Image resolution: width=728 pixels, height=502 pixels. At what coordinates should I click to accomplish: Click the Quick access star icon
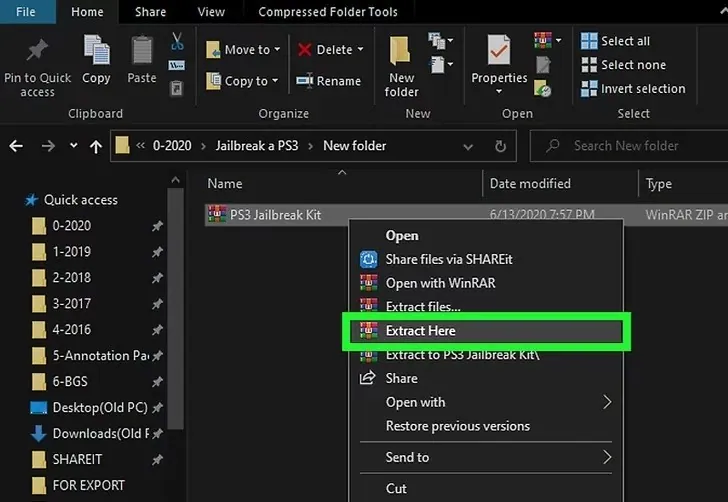pos(31,200)
